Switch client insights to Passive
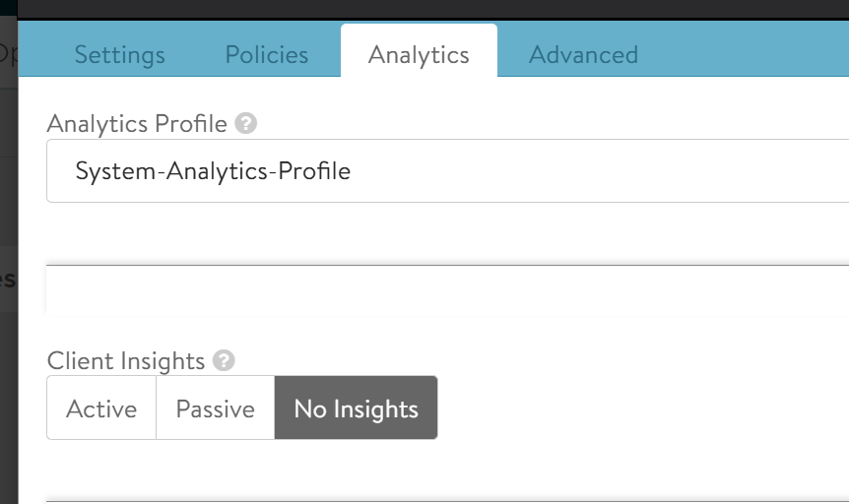This screenshot has width=849, height=504. tap(215, 409)
